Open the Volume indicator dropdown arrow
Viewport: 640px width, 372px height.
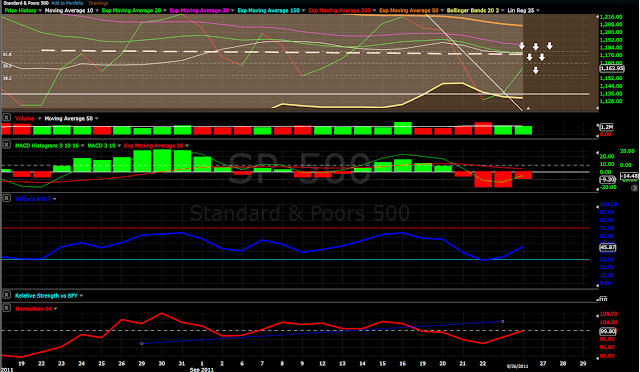(x=40, y=118)
